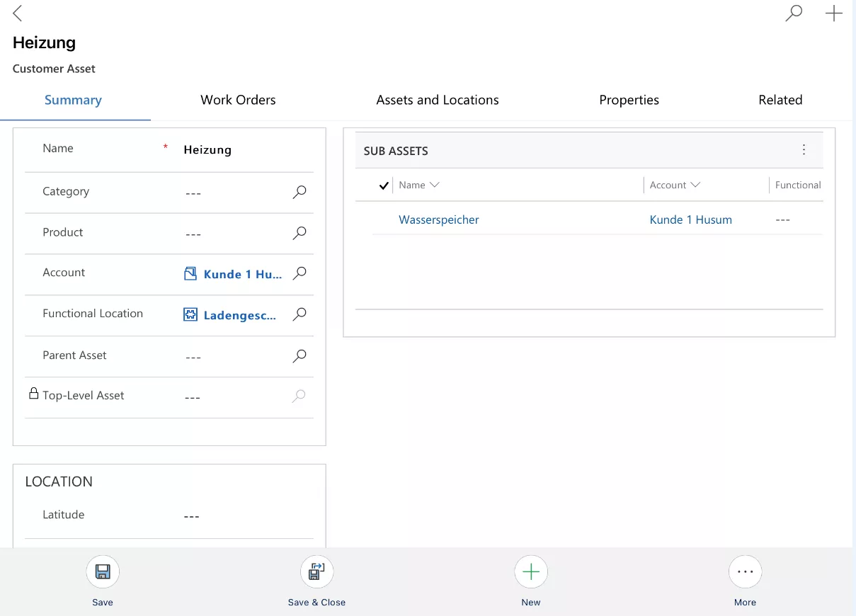Open Assets and Locations tab

pyautogui.click(x=438, y=100)
